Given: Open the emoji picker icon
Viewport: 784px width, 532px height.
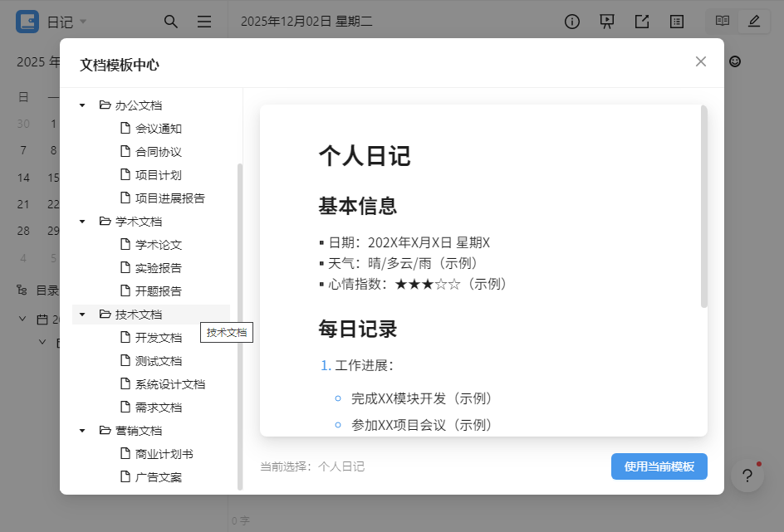Looking at the screenshot, I should (734, 61).
